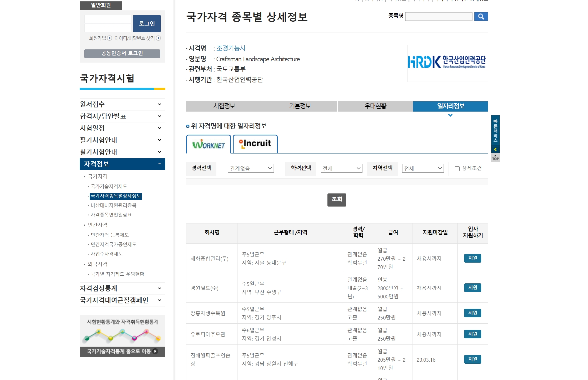Open the Incruit logo tab
This screenshot has height=380, width=588.
pos(255,144)
